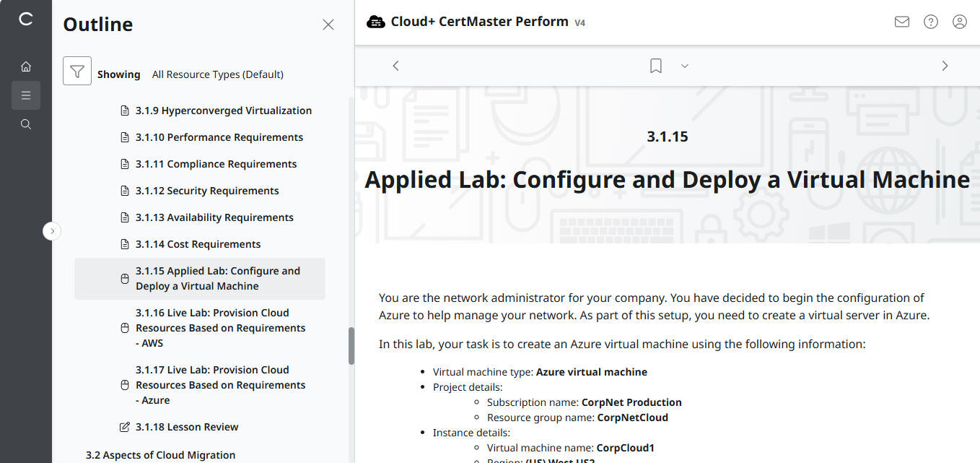
Task: Click the Cloud+ CertMaster cloud logo
Action: coord(376,22)
